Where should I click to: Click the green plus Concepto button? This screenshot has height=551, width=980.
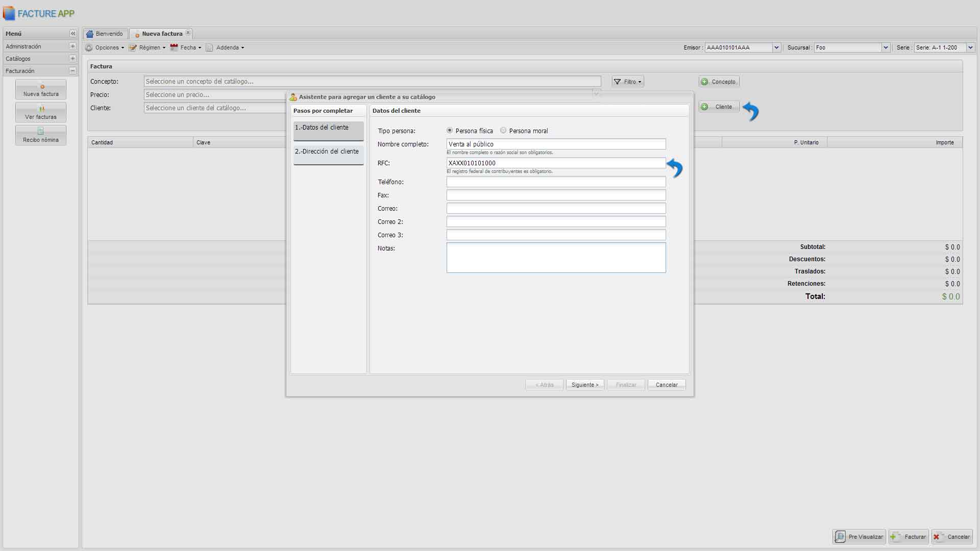(719, 82)
